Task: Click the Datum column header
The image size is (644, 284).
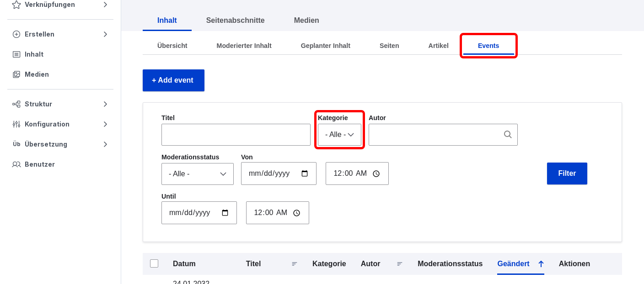Action: click(184, 264)
